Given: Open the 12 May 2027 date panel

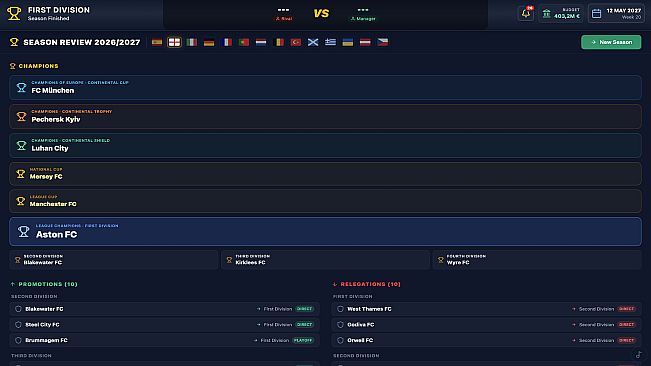Looking at the screenshot, I should click(x=617, y=14).
